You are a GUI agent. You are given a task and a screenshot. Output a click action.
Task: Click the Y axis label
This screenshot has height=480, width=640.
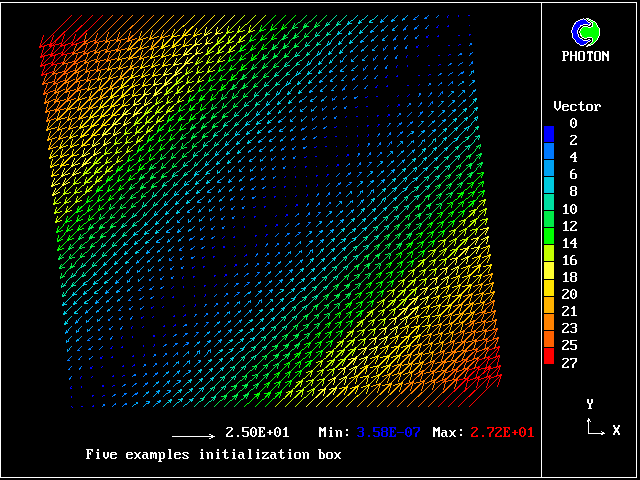point(590,405)
